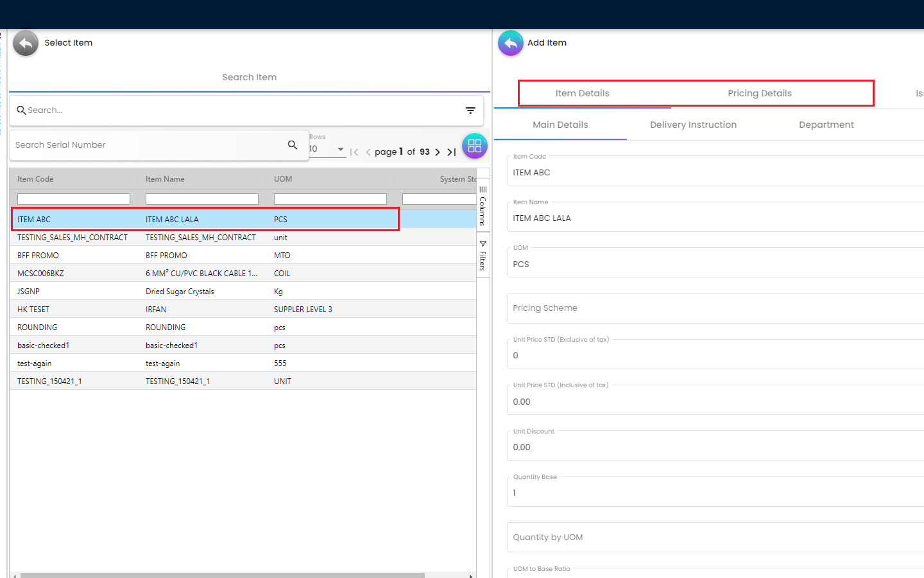Go to the next page arrow

(438, 152)
